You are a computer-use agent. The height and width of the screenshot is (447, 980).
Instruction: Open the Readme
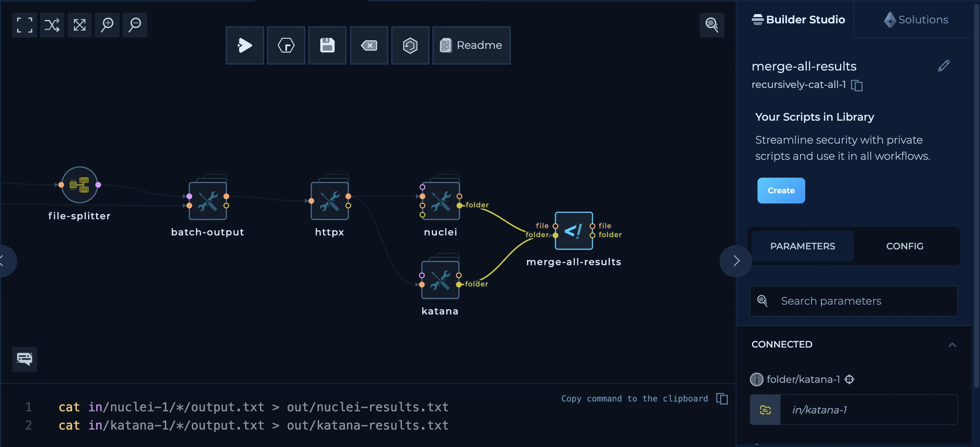pos(471,45)
